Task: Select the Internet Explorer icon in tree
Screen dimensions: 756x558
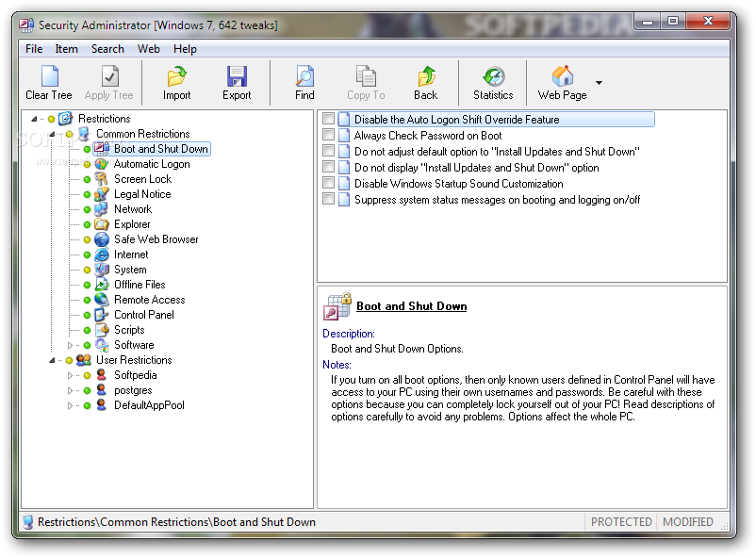Action: pyautogui.click(x=101, y=254)
